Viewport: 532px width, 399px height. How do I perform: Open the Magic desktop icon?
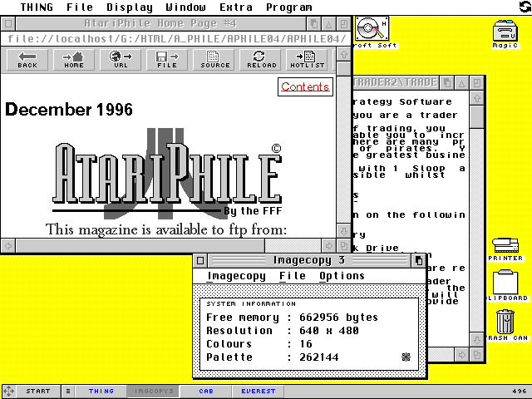(x=505, y=33)
